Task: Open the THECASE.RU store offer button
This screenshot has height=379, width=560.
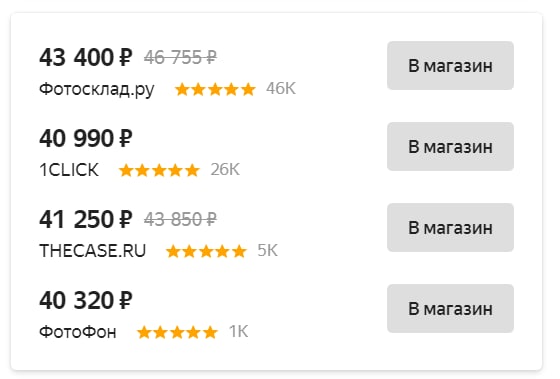Action: tap(450, 228)
